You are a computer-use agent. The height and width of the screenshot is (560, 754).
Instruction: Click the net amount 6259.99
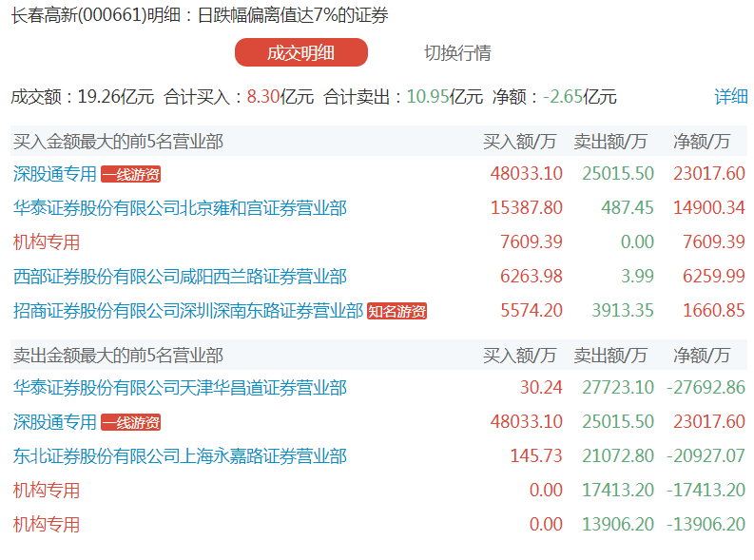pyautogui.click(x=714, y=276)
